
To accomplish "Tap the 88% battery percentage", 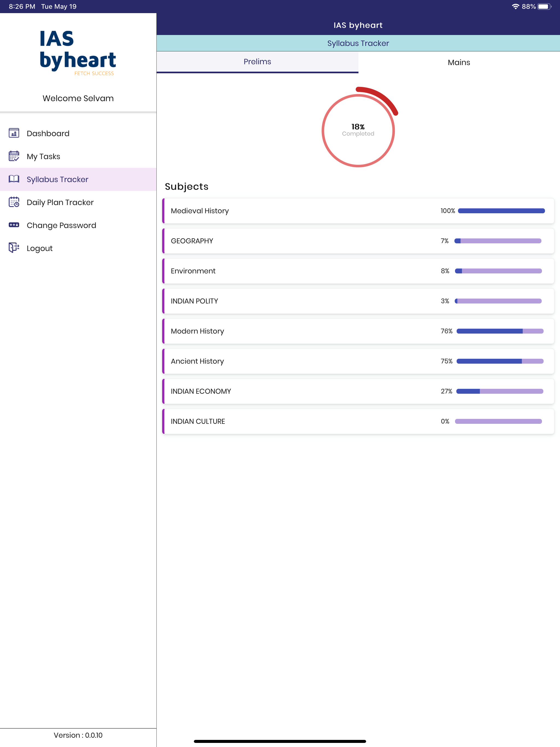I will [x=529, y=6].
